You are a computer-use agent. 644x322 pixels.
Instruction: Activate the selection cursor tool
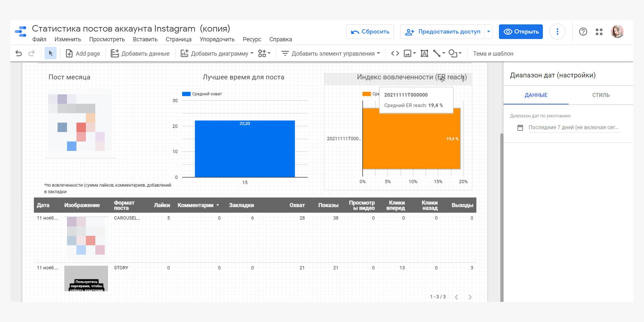50,53
